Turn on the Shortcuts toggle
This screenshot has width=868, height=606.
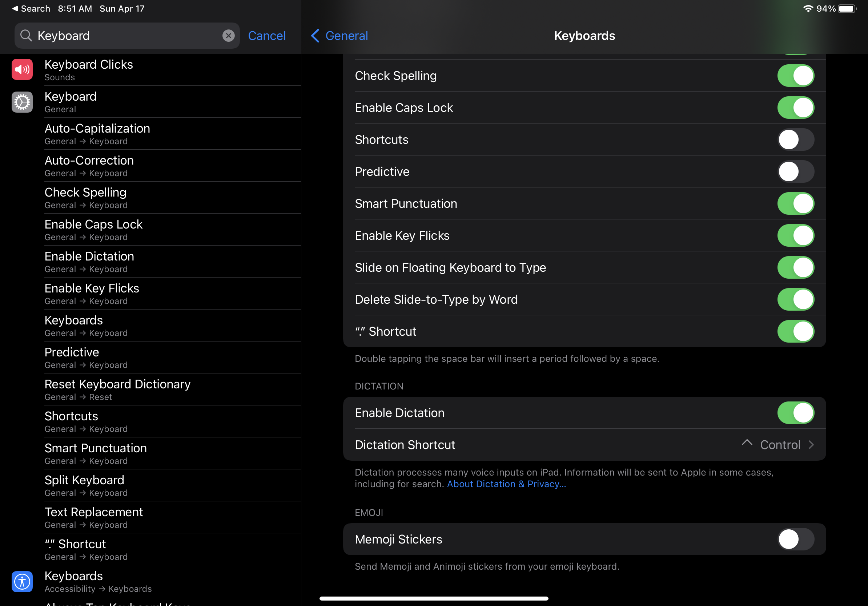[795, 140]
